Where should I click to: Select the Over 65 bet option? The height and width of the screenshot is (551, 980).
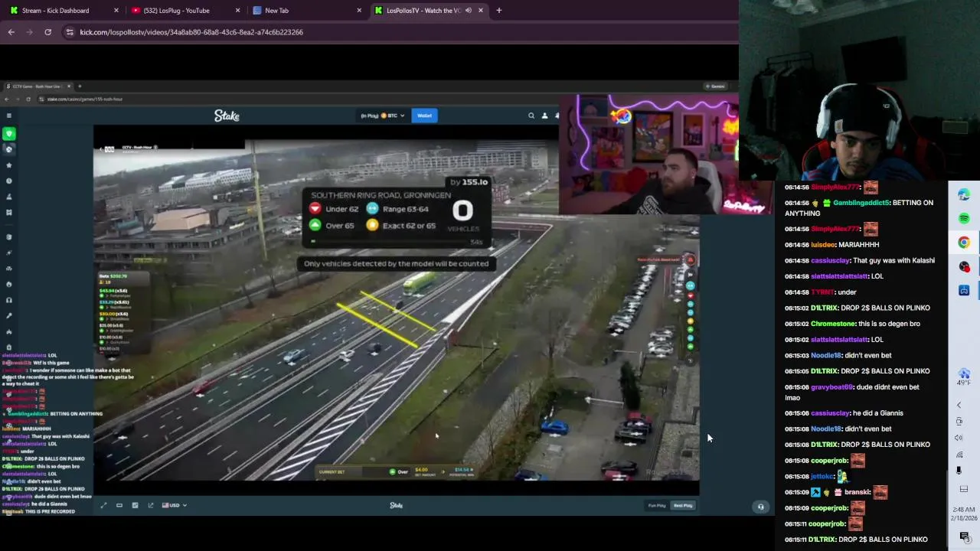point(332,226)
